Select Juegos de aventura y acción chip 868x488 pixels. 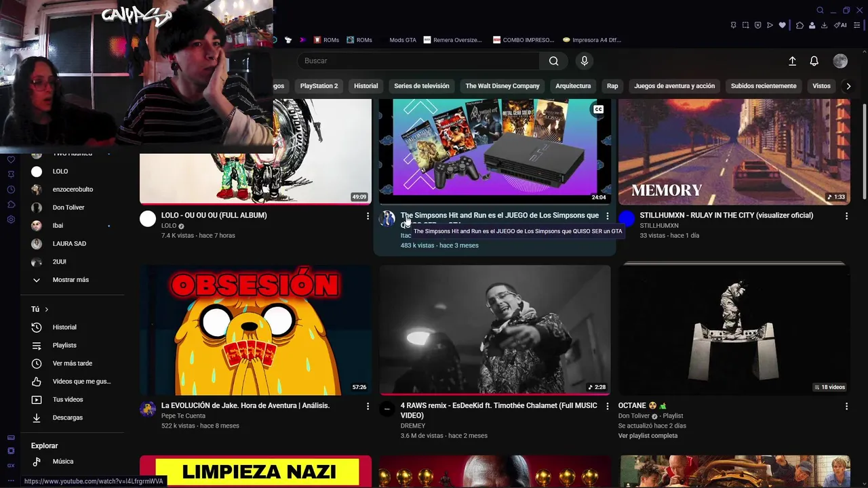[x=674, y=86]
